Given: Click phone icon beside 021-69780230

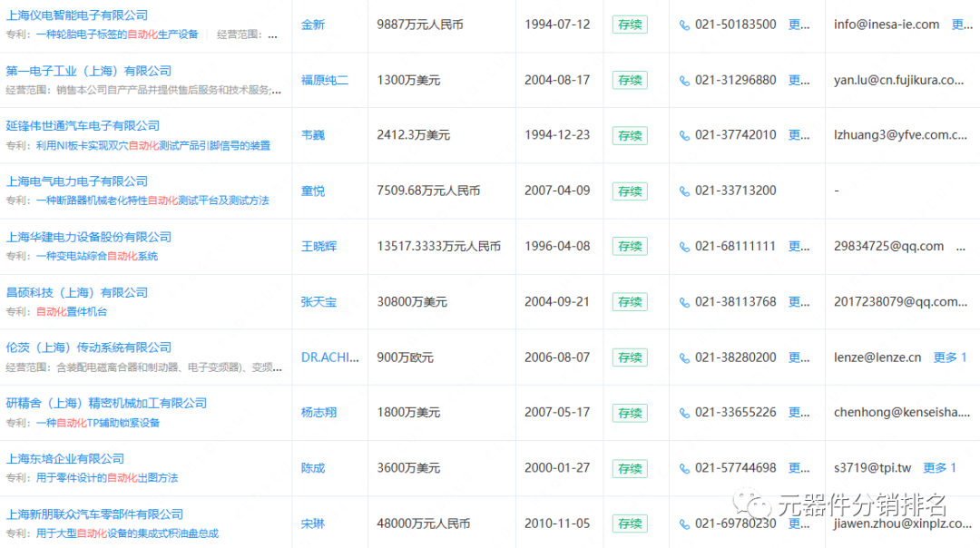Looking at the screenshot, I should click(x=684, y=524).
